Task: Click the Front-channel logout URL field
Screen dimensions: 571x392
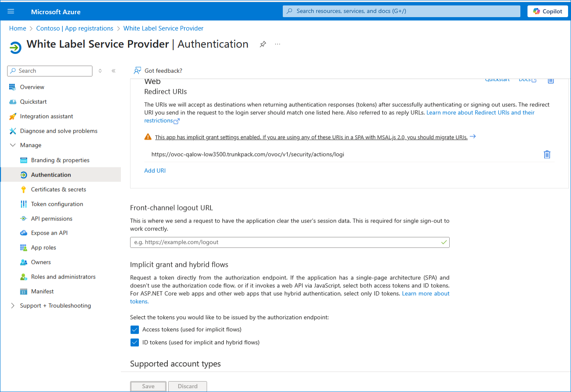Action: (x=284, y=242)
